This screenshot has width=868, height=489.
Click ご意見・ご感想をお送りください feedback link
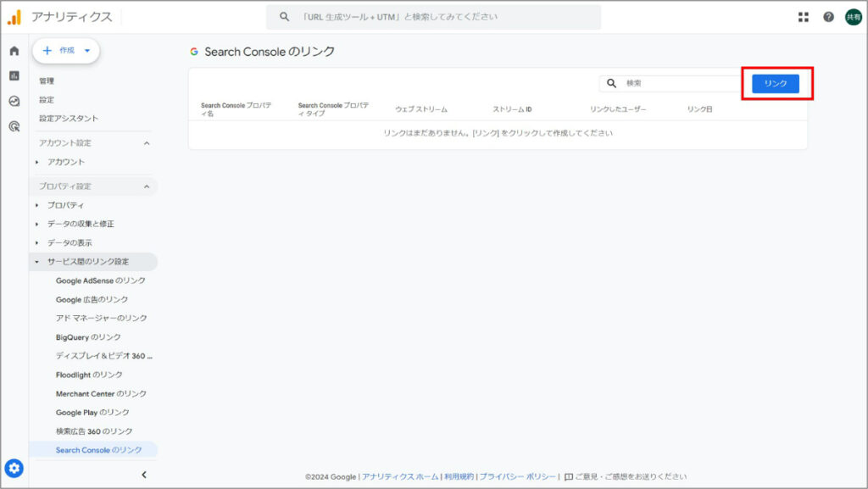626,476
